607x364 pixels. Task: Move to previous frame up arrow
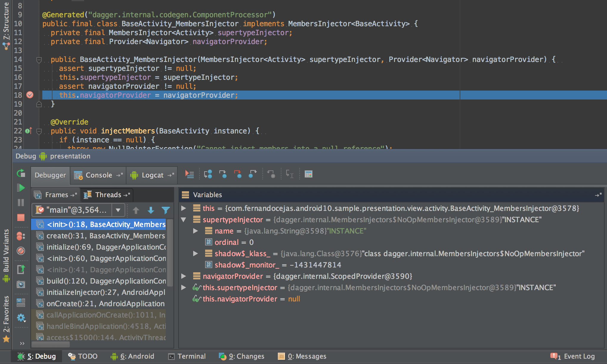click(136, 210)
